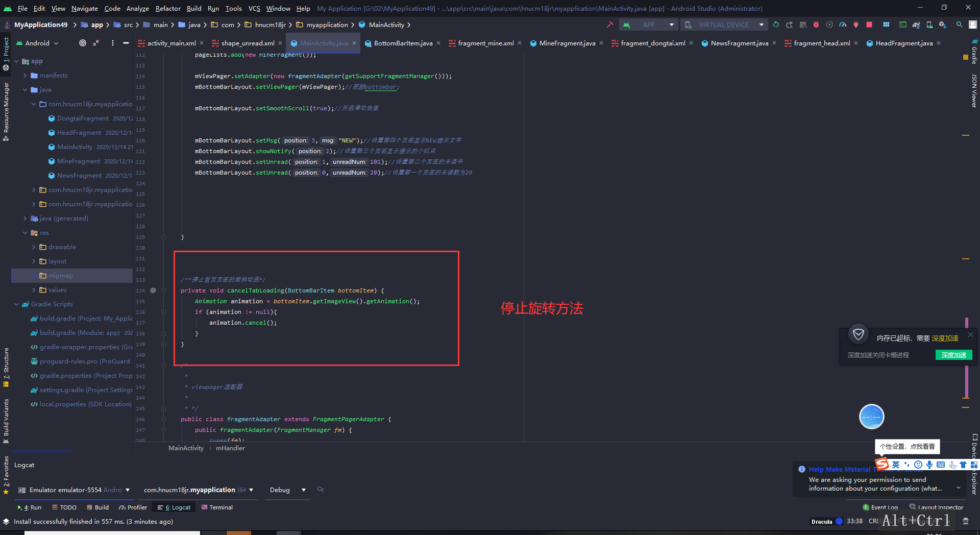This screenshot has height=535, width=980.
Task: Open the APP run configuration dropdown
Action: pos(649,25)
